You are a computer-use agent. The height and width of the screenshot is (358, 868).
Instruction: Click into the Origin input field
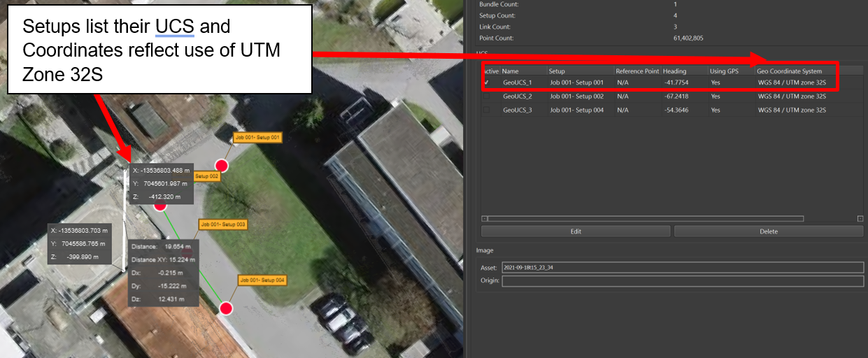(682, 281)
